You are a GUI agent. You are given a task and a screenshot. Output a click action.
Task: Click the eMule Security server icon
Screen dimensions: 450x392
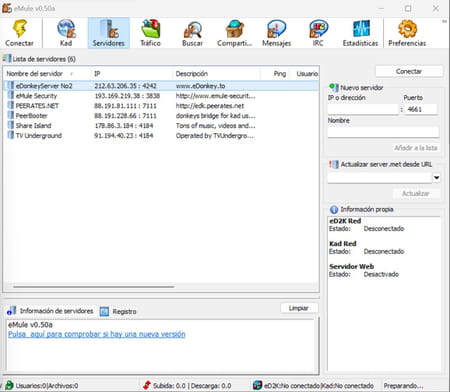click(x=11, y=96)
